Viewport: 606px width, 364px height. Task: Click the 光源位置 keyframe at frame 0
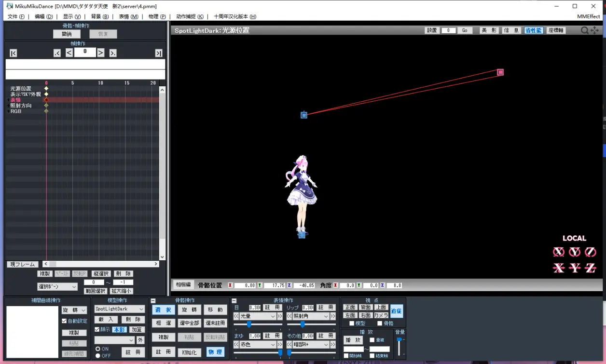(46, 89)
